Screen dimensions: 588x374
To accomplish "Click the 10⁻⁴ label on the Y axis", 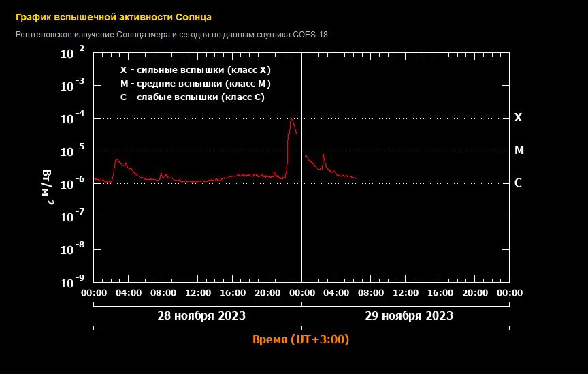I will (x=72, y=119).
